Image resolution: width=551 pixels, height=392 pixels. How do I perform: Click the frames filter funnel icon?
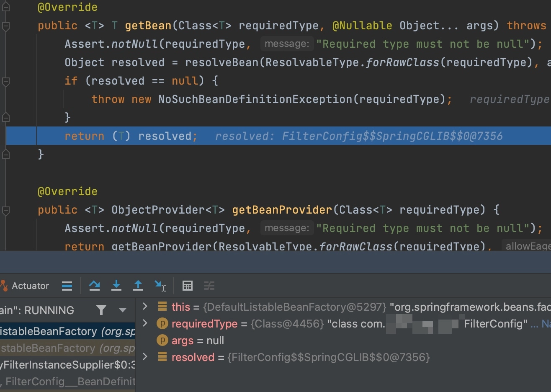[101, 310]
